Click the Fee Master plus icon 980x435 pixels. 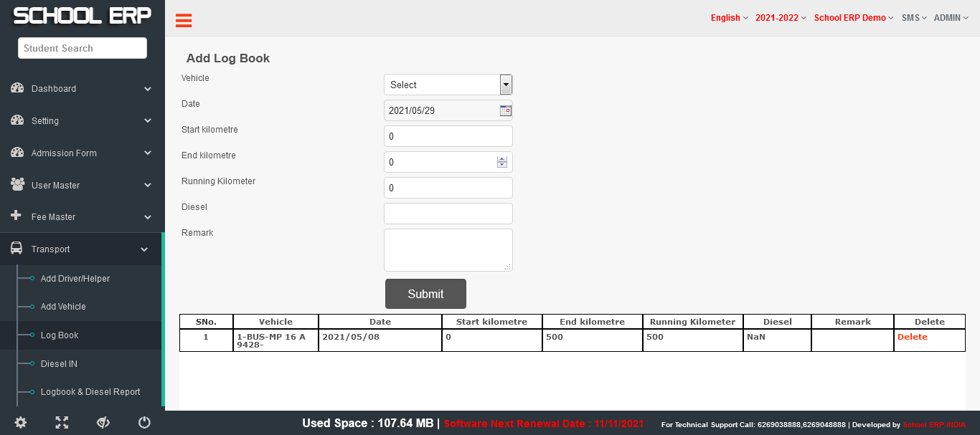[17, 216]
